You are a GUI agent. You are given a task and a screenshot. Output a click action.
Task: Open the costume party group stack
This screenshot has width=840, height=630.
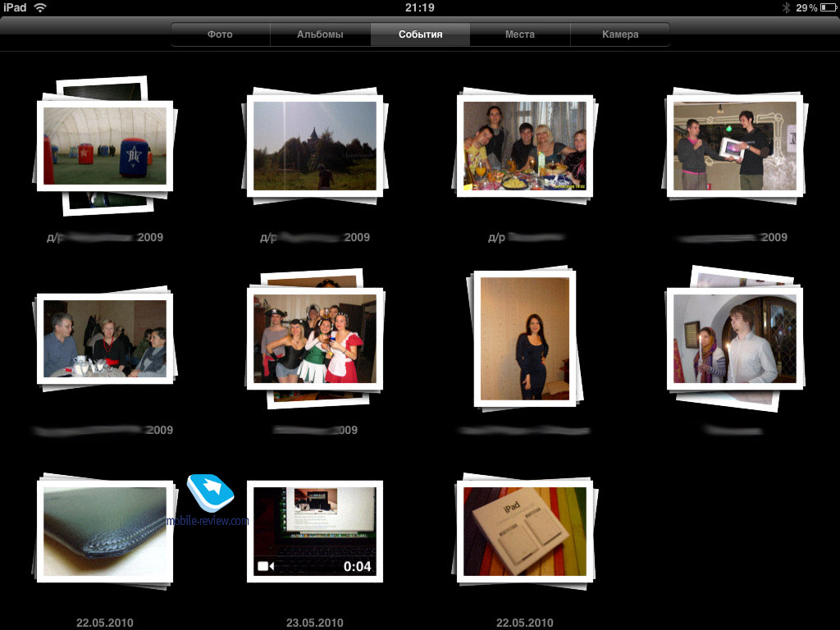click(315, 339)
